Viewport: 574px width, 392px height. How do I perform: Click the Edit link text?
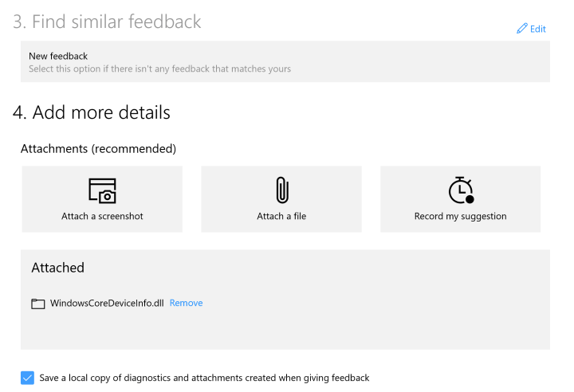tap(538, 29)
